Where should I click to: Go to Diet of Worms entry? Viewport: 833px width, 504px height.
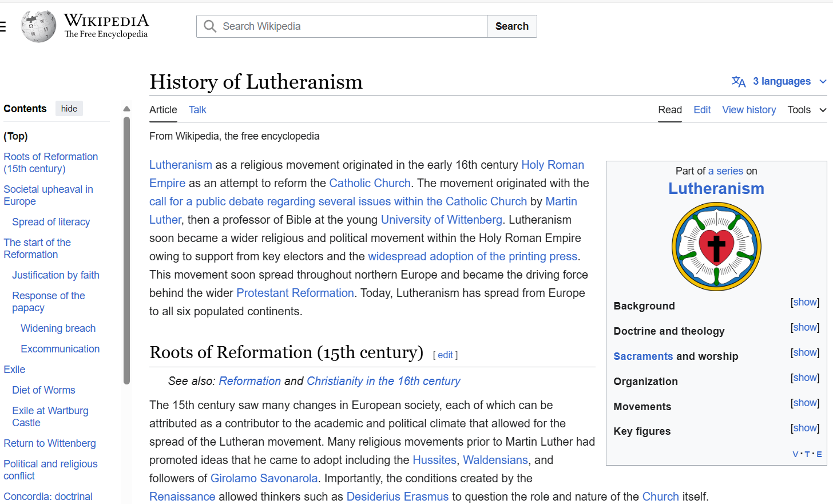(43, 390)
